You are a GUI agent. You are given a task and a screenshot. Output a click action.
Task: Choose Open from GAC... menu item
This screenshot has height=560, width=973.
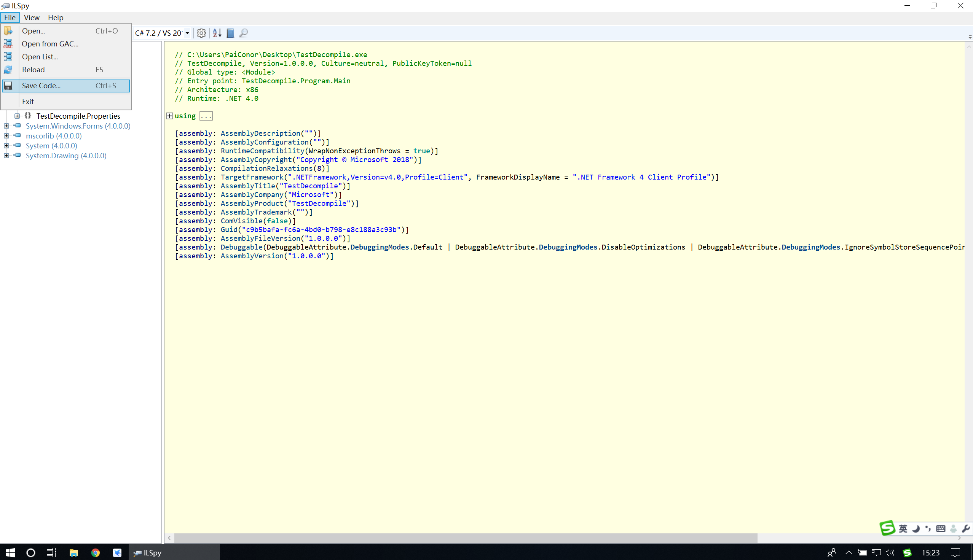pos(66,44)
